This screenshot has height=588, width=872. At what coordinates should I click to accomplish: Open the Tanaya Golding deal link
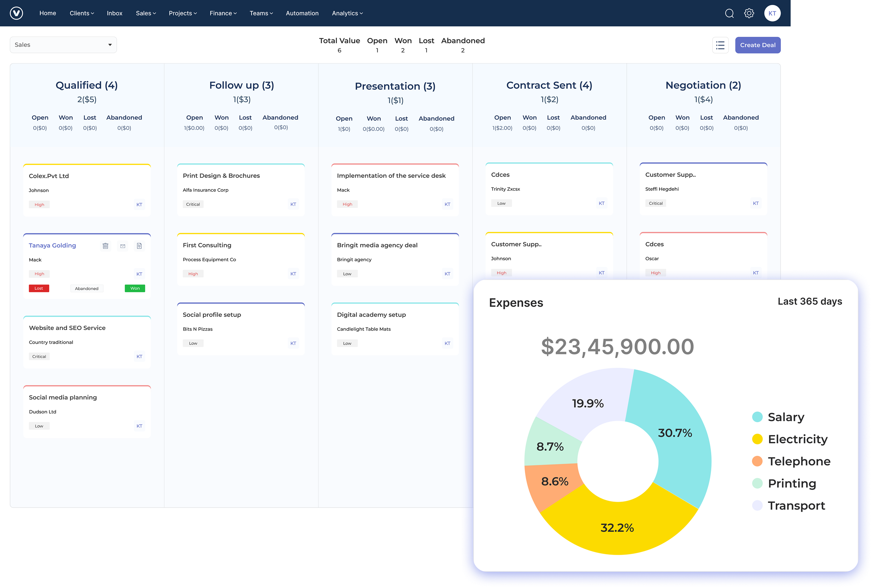(52, 245)
